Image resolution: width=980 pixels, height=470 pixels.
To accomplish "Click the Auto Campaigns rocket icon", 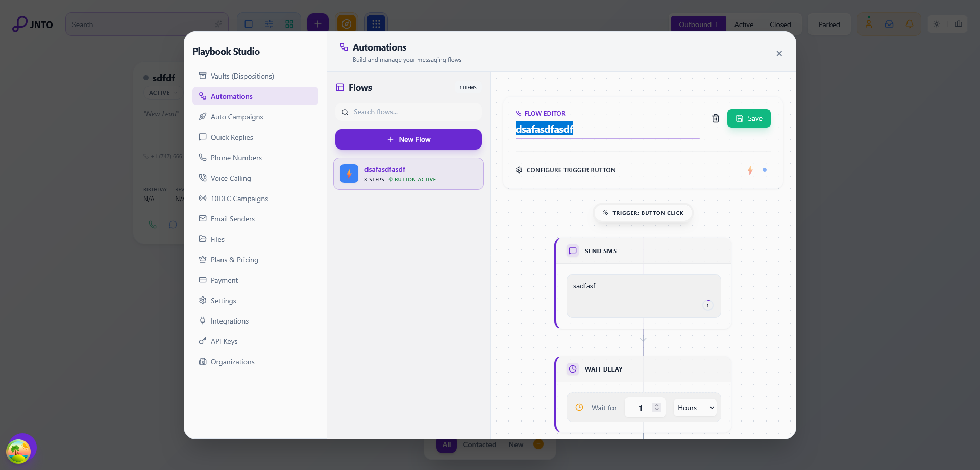I will tap(203, 116).
